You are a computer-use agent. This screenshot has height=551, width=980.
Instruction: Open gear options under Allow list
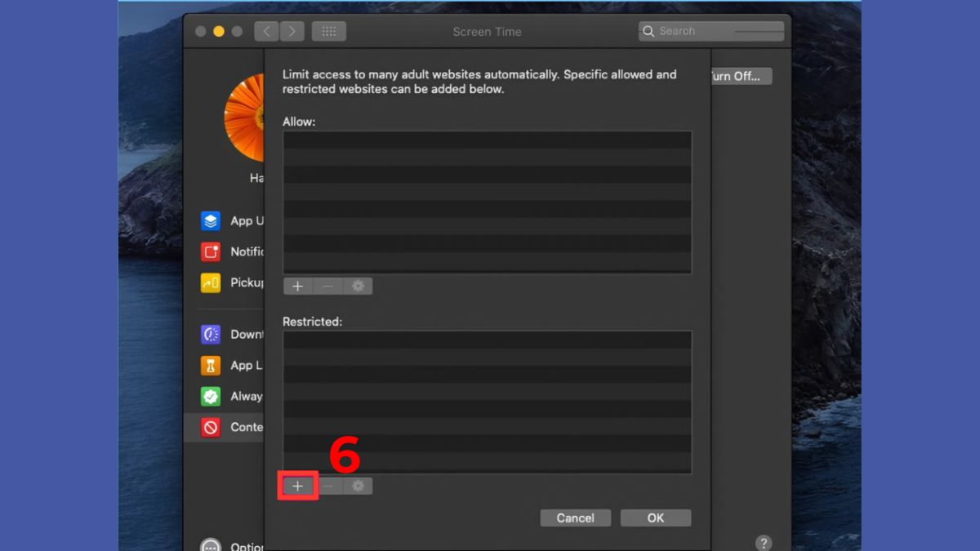[x=357, y=287]
